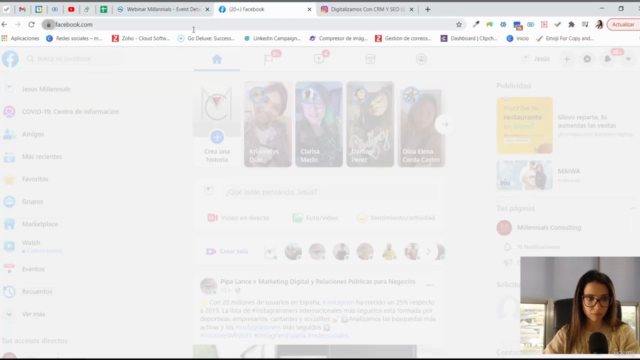Image resolution: width=640 pixels, height=360 pixels.
Task: Choose Sentimiento/actividad option
Action: [x=396, y=218]
